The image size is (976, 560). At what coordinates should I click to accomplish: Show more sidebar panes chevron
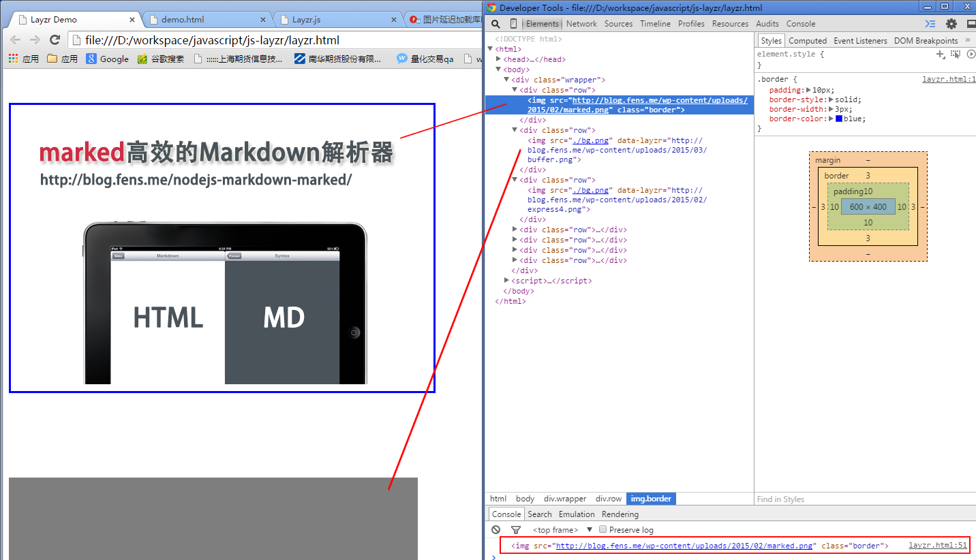pyautogui.click(x=968, y=40)
